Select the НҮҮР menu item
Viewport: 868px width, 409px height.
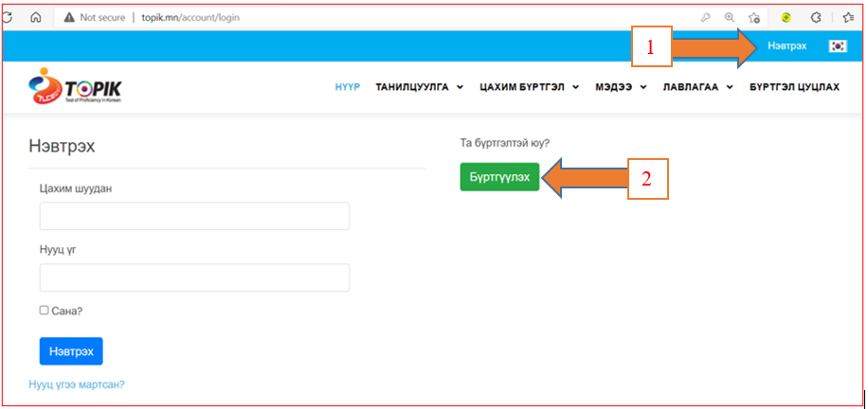click(348, 87)
